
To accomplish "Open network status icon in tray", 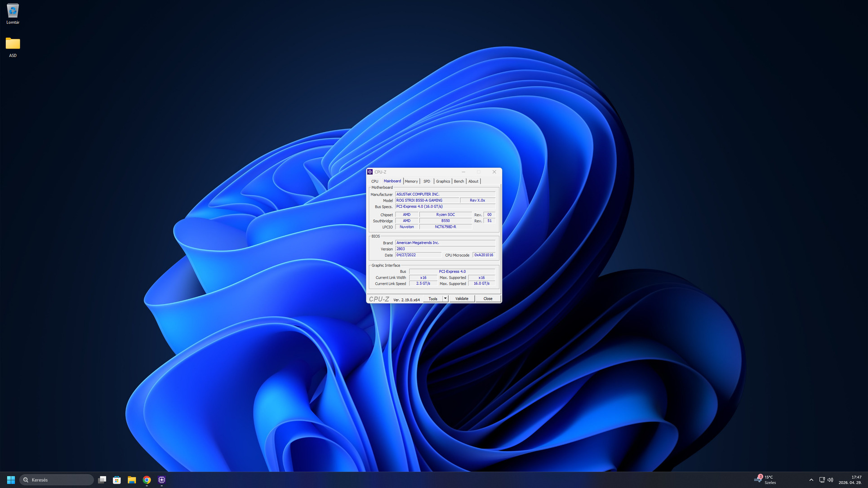I will 822,480.
